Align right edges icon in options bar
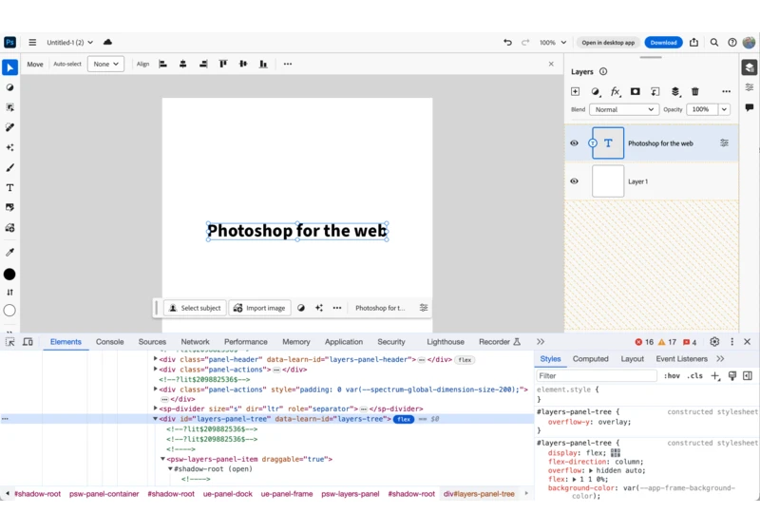Screen dimensions: 760x532 [x=203, y=64]
